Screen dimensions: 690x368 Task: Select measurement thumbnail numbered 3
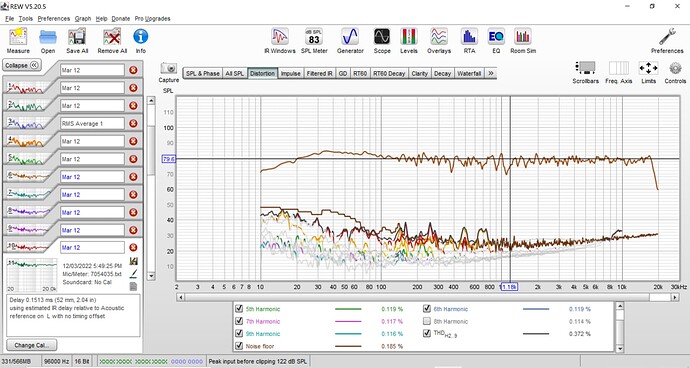click(26, 123)
